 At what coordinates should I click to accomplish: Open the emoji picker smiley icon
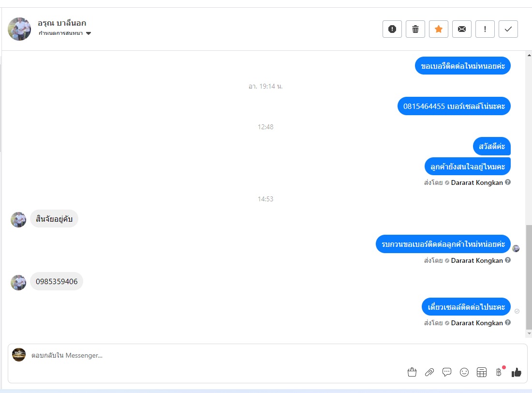pyautogui.click(x=464, y=372)
